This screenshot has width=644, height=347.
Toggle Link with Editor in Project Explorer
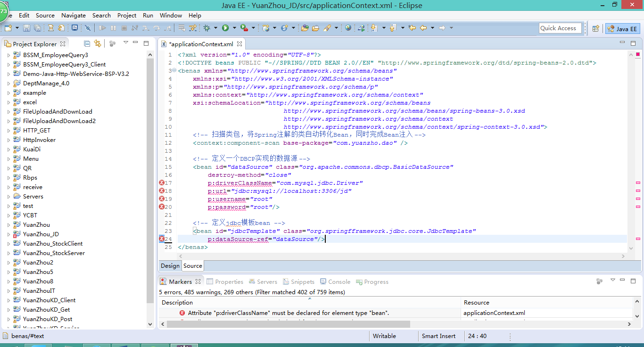pyautogui.click(x=98, y=43)
